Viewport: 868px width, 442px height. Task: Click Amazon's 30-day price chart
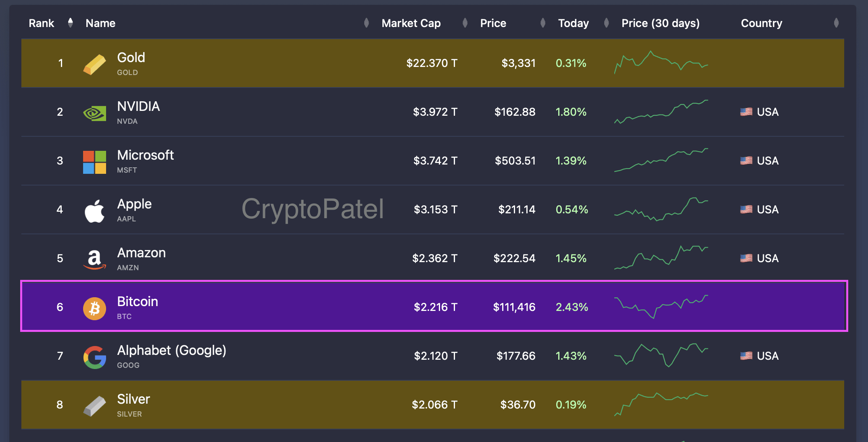pyautogui.click(x=661, y=257)
